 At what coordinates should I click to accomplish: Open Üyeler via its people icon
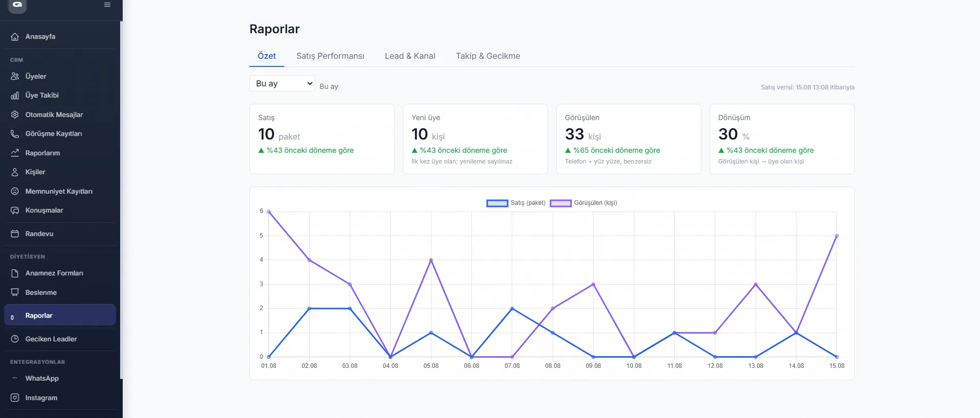click(x=15, y=76)
